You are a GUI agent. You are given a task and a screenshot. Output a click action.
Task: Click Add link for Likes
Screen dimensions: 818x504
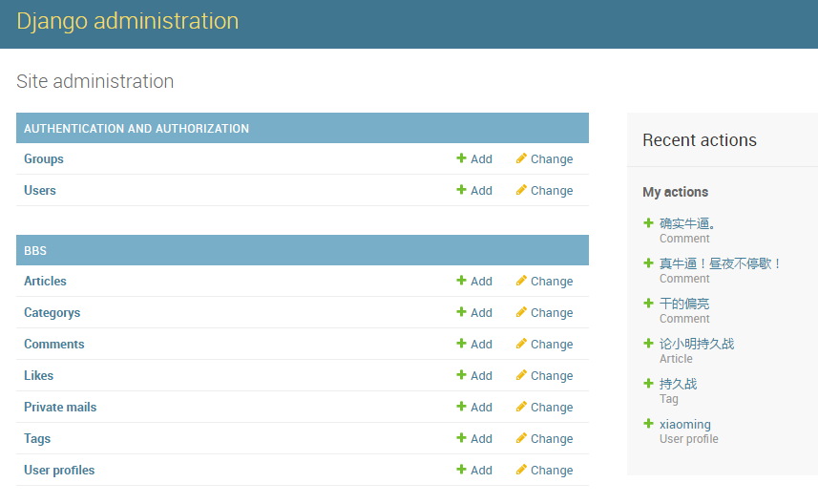tap(481, 376)
